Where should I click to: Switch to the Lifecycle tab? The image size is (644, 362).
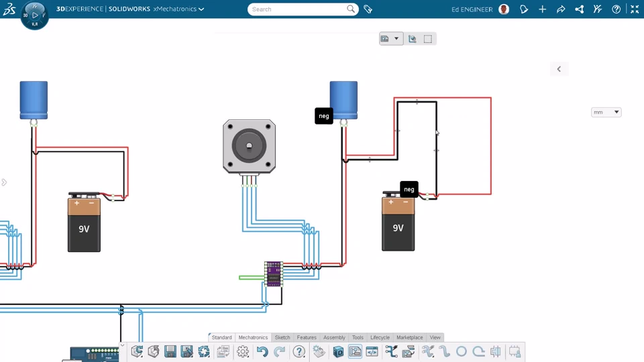(x=380, y=337)
